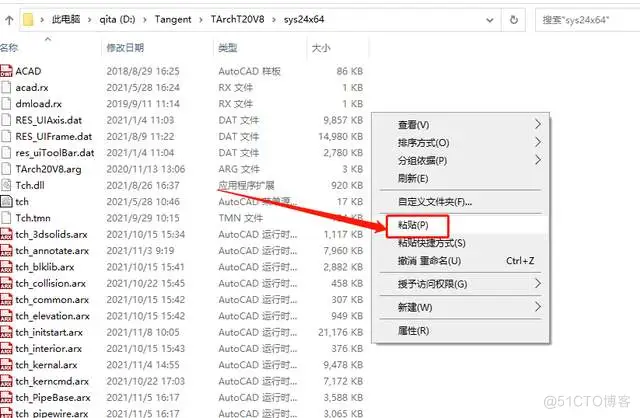Choose 粘贴快捷方式(S) in context menu
The width and height of the screenshot is (640, 418).
[x=460, y=243]
